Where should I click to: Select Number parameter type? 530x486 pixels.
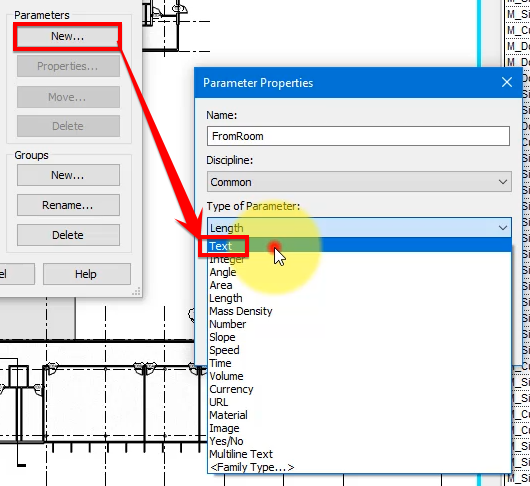(359, 324)
